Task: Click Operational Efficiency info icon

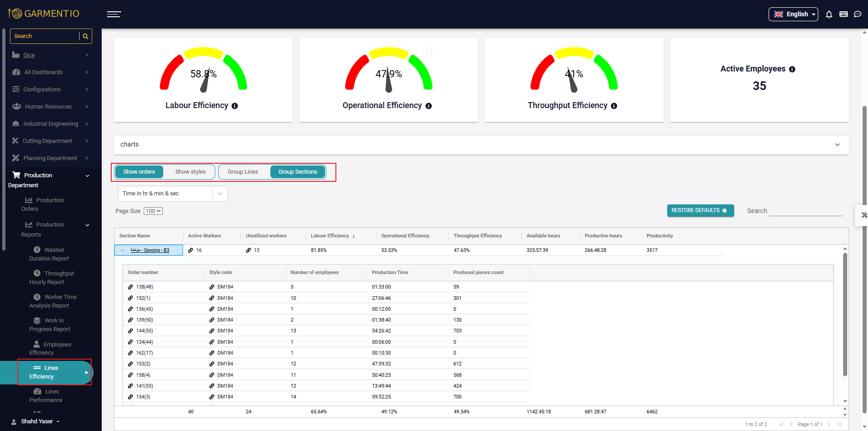Action: click(429, 106)
